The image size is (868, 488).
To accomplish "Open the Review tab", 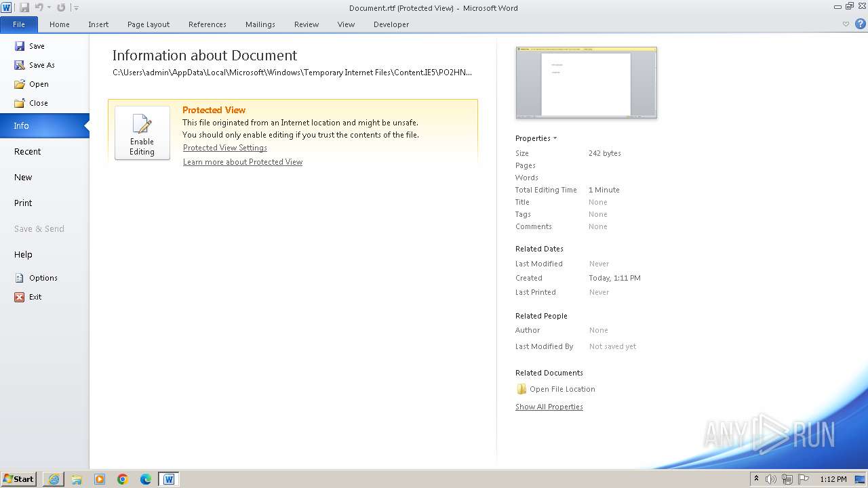I will coord(307,24).
